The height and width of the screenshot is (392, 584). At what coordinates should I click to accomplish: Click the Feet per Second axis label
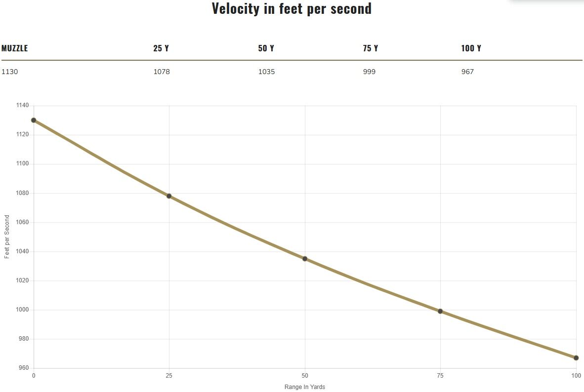click(x=7, y=237)
